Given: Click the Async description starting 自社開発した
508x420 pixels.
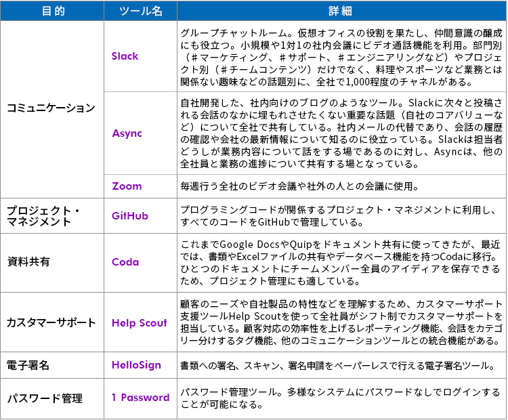Looking at the screenshot, I should point(341,133).
